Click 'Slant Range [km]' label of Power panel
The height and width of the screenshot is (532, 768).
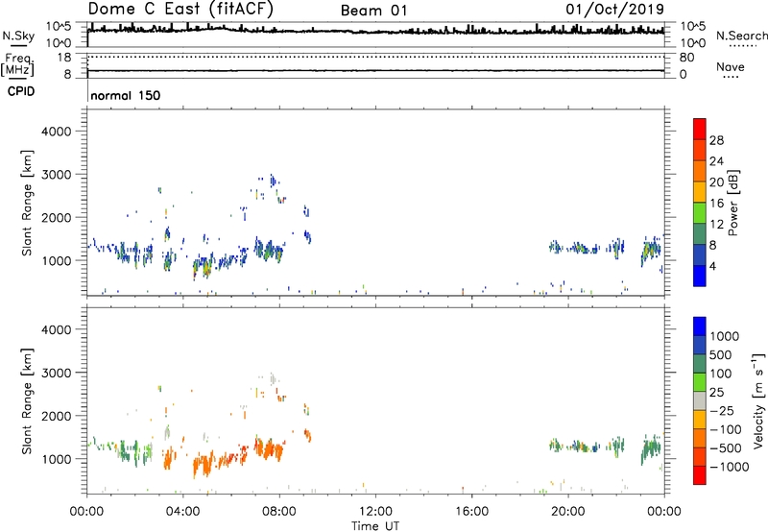pos(27,203)
